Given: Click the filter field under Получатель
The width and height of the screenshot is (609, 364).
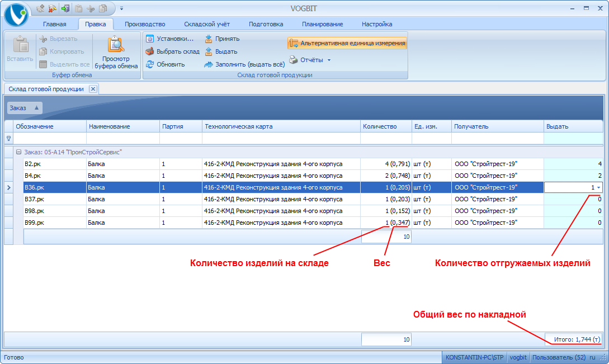Looking at the screenshot, I should pyautogui.click(x=498, y=138).
